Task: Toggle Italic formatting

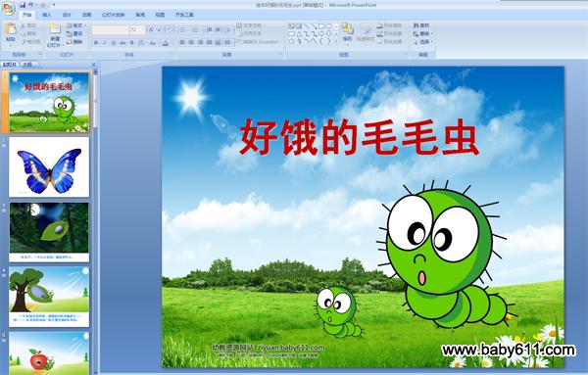Action: point(105,43)
